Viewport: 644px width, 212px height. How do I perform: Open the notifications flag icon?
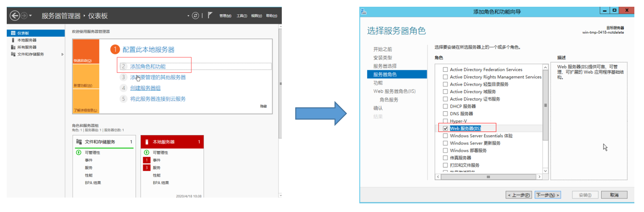pyautogui.click(x=210, y=15)
